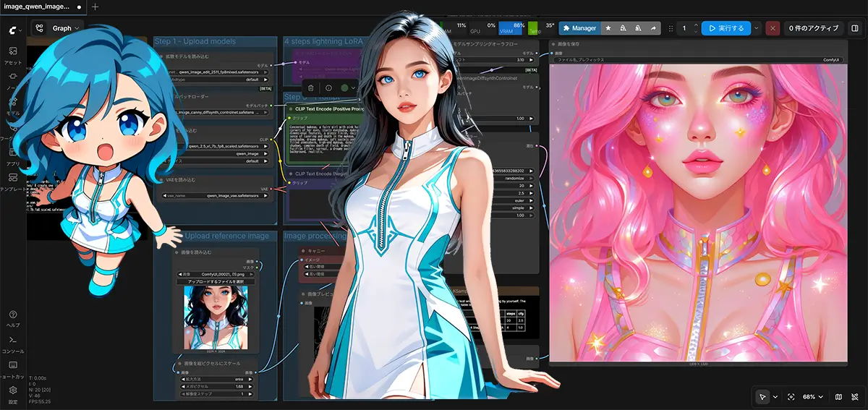Image resolution: width=868 pixels, height=410 pixels.
Task: Click the trash delete icon in node toolbox
Action: point(310,87)
